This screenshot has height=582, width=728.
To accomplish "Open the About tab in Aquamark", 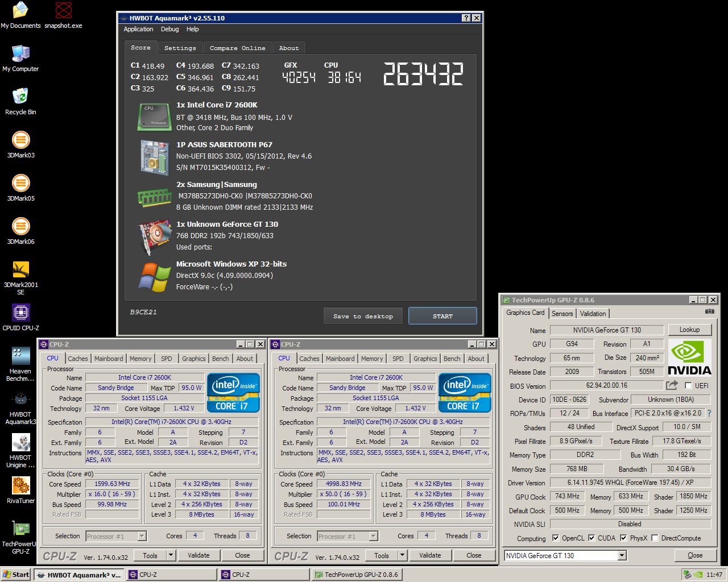I will [289, 48].
